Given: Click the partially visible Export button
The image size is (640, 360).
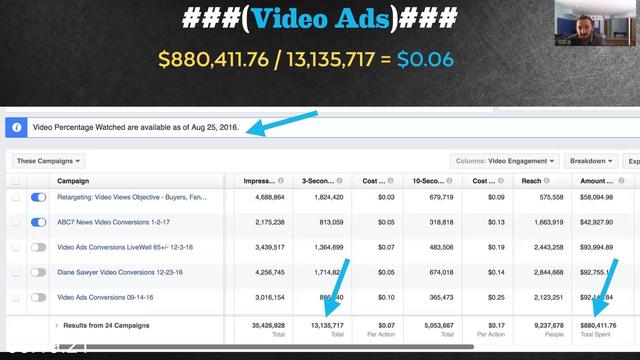Looking at the screenshot, I should pos(631,161).
